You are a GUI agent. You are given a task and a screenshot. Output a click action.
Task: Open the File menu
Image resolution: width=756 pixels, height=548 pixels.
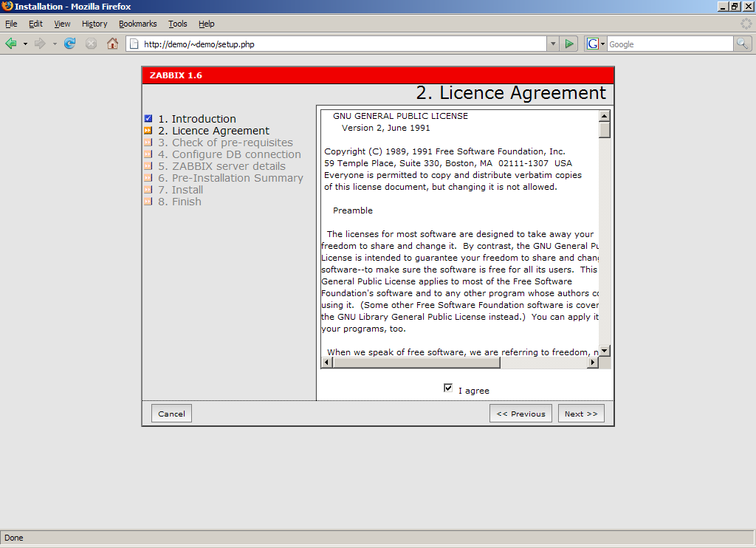(11, 24)
